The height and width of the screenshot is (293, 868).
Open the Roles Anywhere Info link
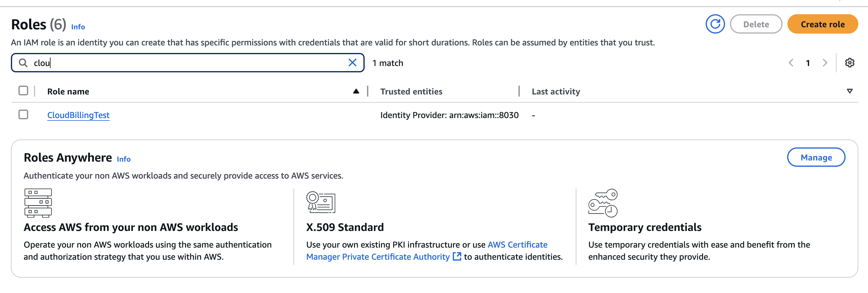click(123, 159)
